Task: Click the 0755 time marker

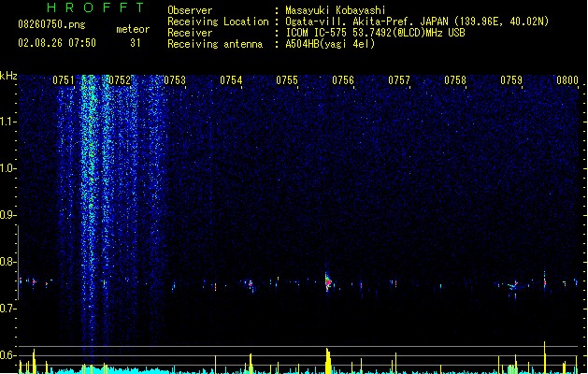Action: coord(287,80)
